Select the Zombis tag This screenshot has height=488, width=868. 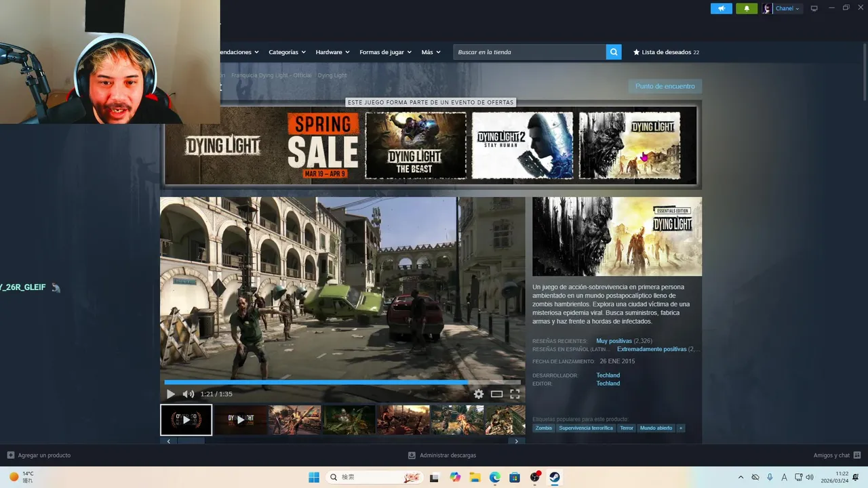coord(544,428)
